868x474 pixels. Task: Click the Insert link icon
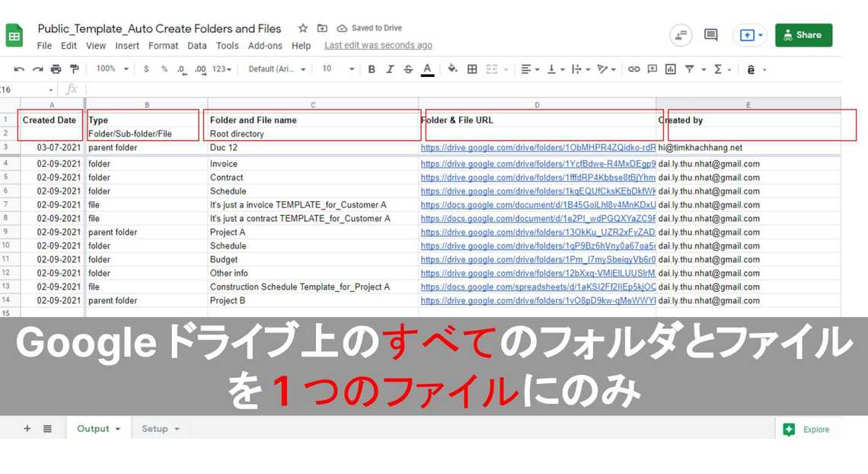633,69
